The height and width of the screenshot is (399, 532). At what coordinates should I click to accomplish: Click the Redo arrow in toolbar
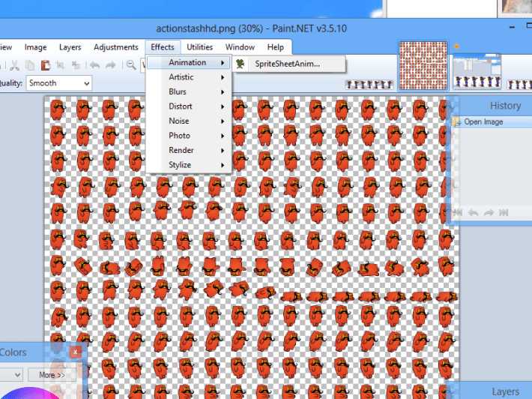pos(111,64)
